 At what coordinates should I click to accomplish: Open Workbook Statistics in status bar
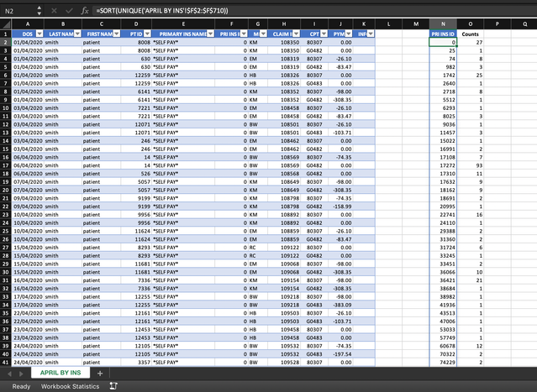coord(70,386)
